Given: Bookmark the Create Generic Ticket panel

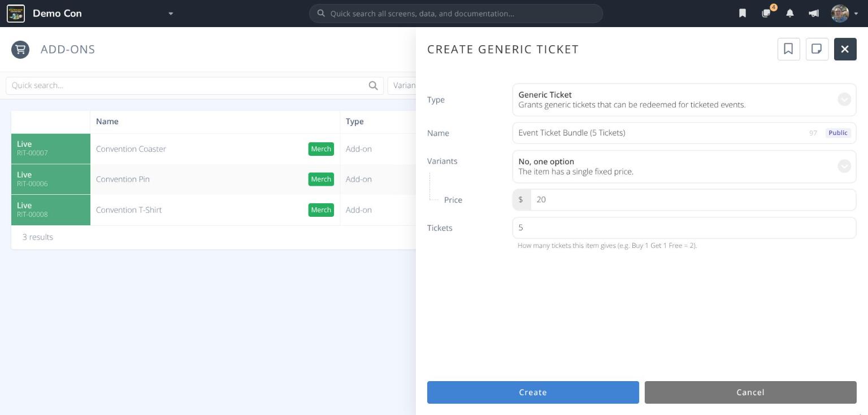Looking at the screenshot, I should pyautogui.click(x=788, y=49).
